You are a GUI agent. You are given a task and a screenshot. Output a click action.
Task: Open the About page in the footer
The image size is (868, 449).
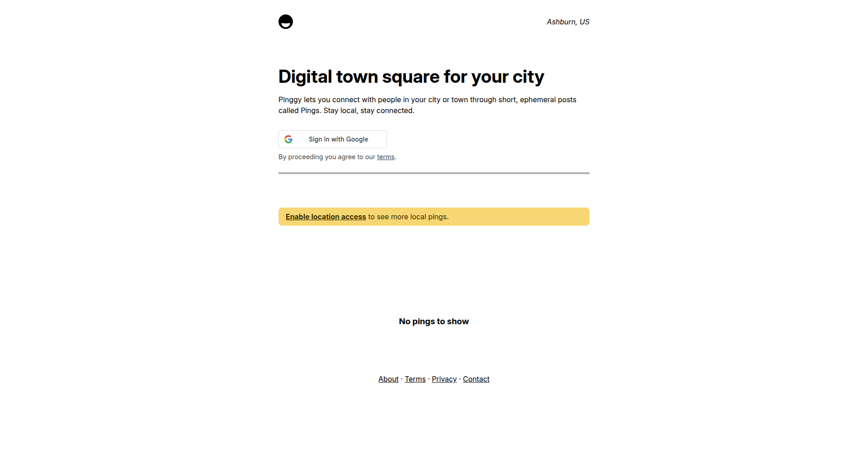388,379
